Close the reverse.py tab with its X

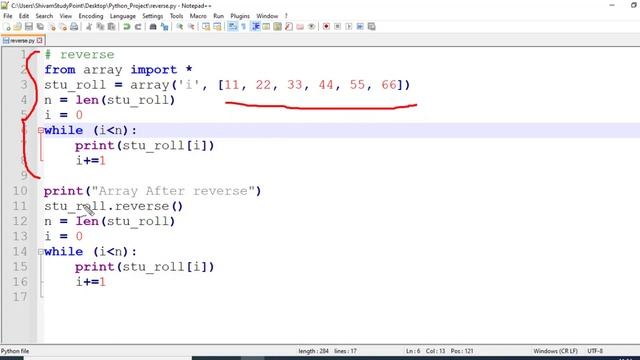tap(39, 40)
